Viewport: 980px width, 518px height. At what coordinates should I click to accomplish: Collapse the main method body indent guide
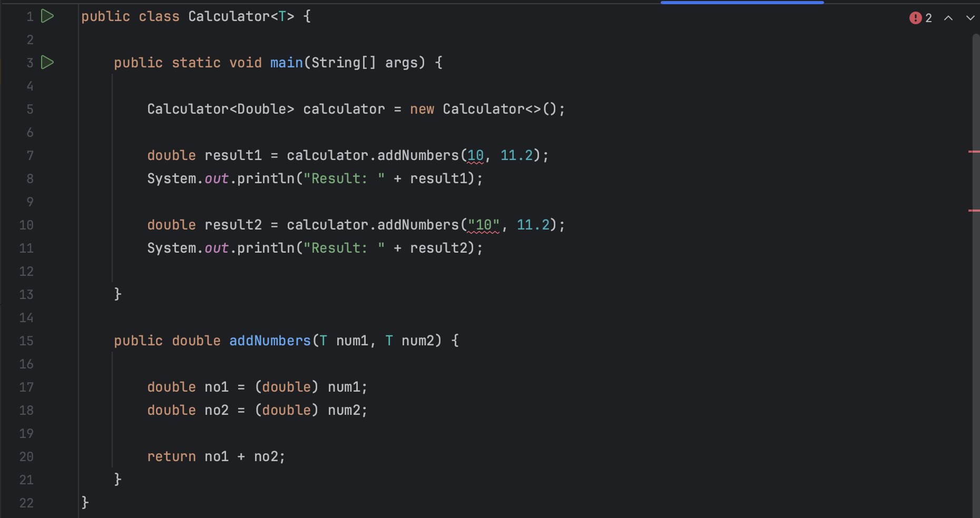click(113, 179)
